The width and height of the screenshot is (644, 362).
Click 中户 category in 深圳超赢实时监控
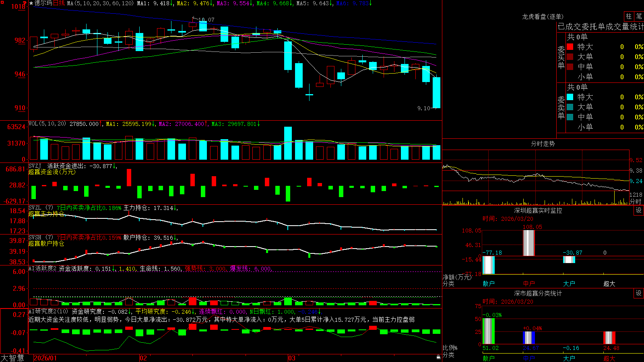click(529, 284)
